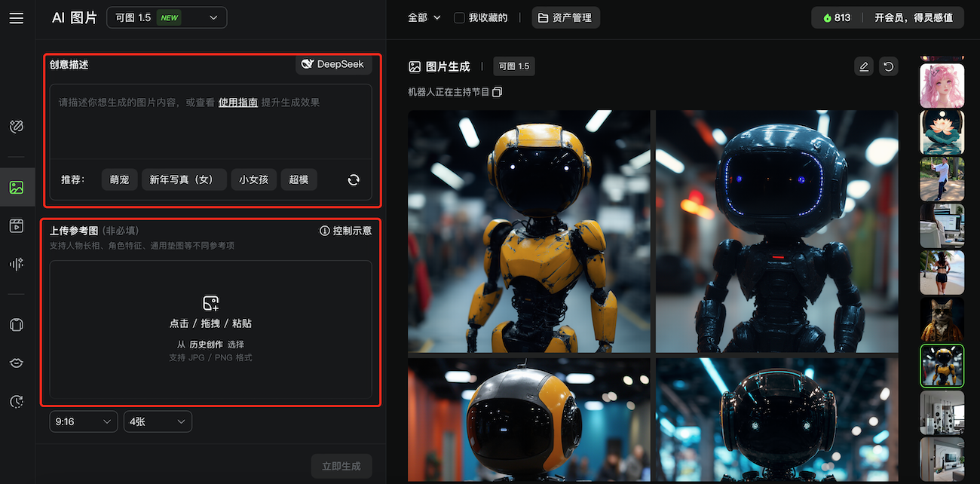The height and width of the screenshot is (484, 980).
Task: Click the reference image upload drop zone
Action: (x=211, y=329)
